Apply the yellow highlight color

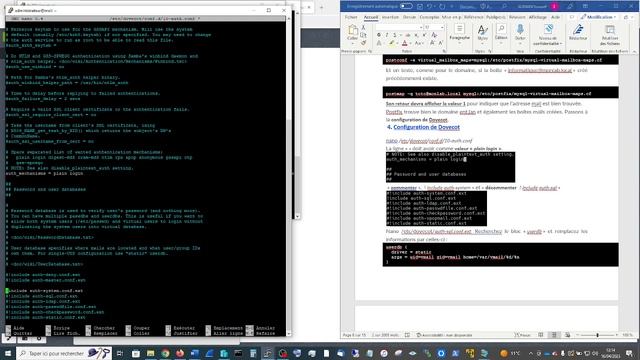pos(391,43)
